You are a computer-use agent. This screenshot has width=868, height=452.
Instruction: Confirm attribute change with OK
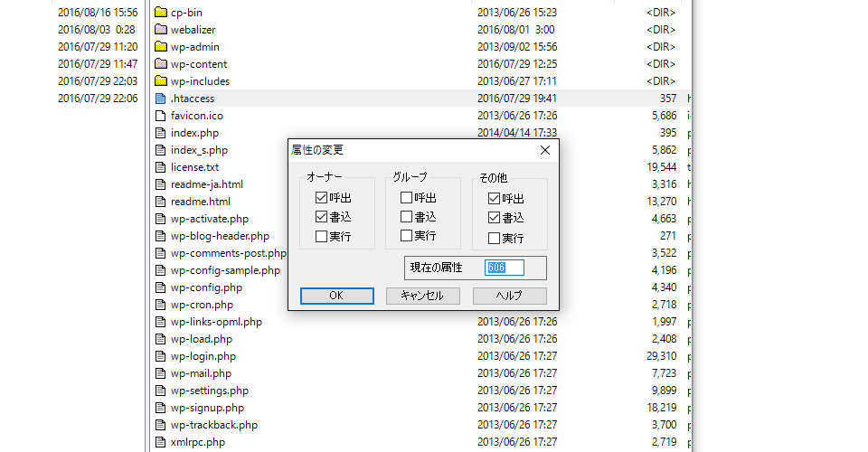(336, 296)
